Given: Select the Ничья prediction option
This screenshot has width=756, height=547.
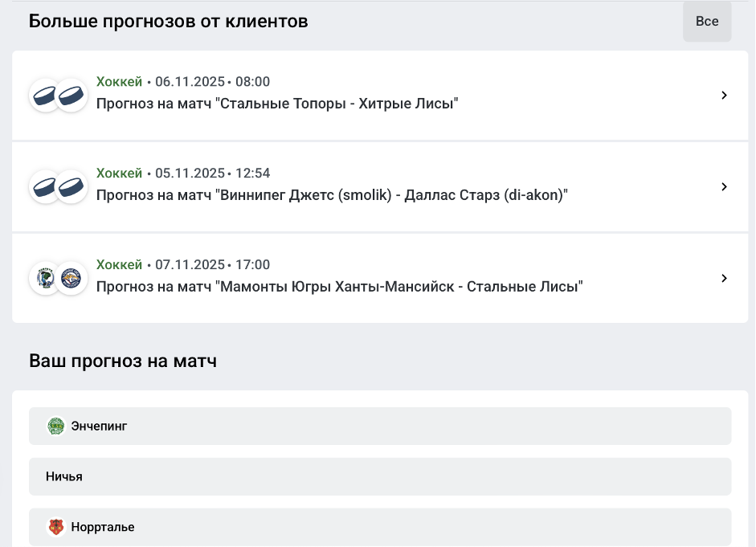Looking at the screenshot, I should click(380, 476).
